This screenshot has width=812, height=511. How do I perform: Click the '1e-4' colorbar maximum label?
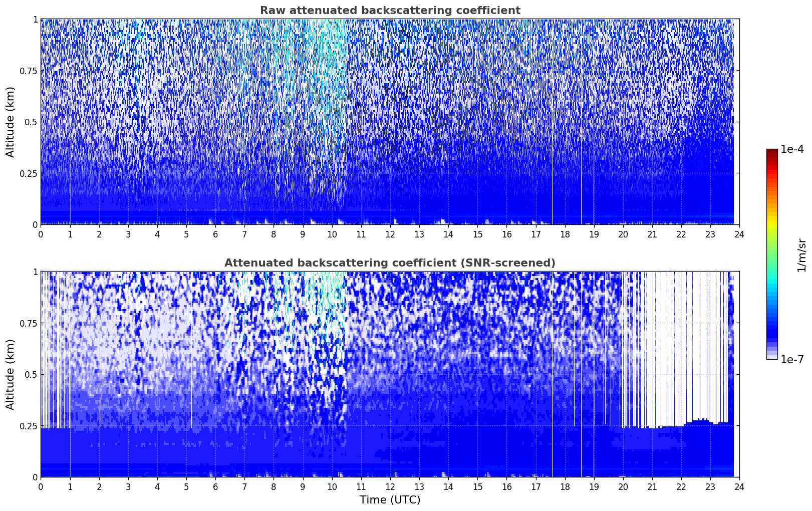pos(792,149)
